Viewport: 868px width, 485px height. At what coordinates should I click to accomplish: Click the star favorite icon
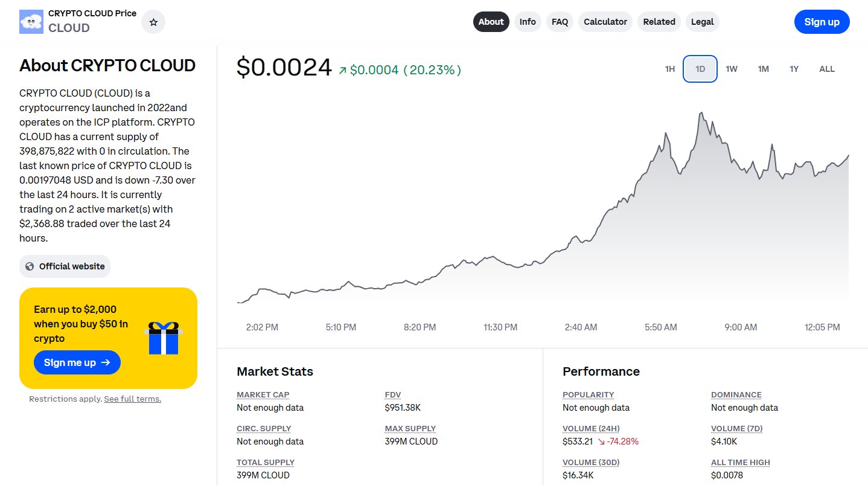tap(153, 22)
